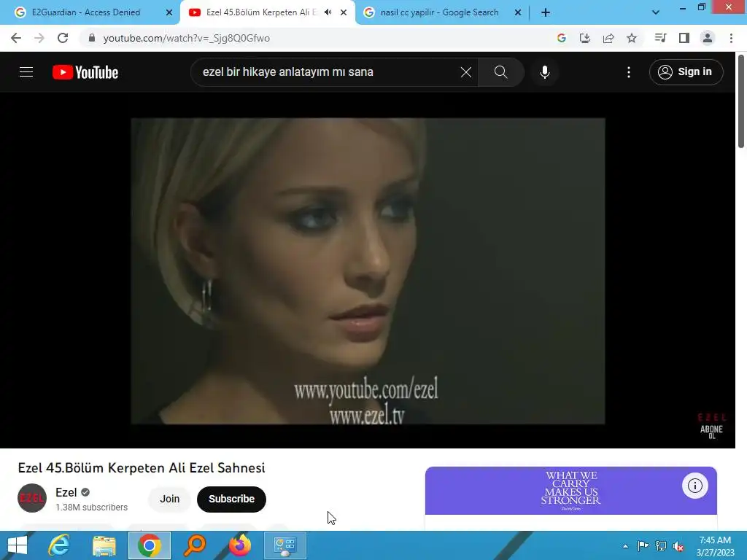Expand the tab search dropdown chevron
747x560 pixels.
(656, 13)
